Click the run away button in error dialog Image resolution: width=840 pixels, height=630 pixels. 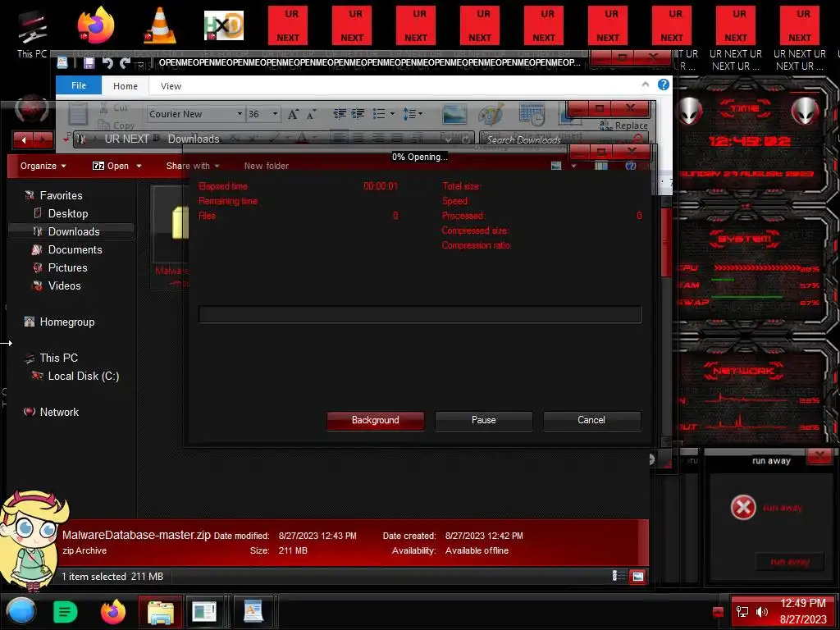tap(790, 561)
